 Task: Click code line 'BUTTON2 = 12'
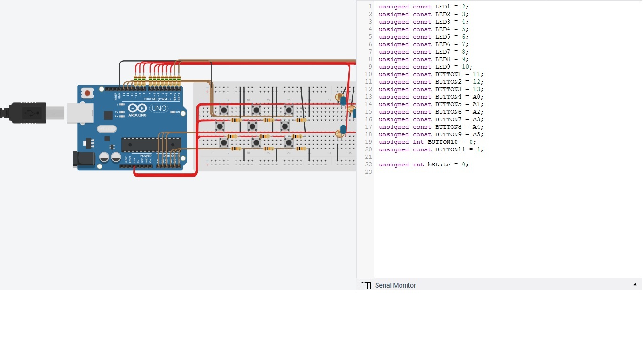tap(431, 82)
